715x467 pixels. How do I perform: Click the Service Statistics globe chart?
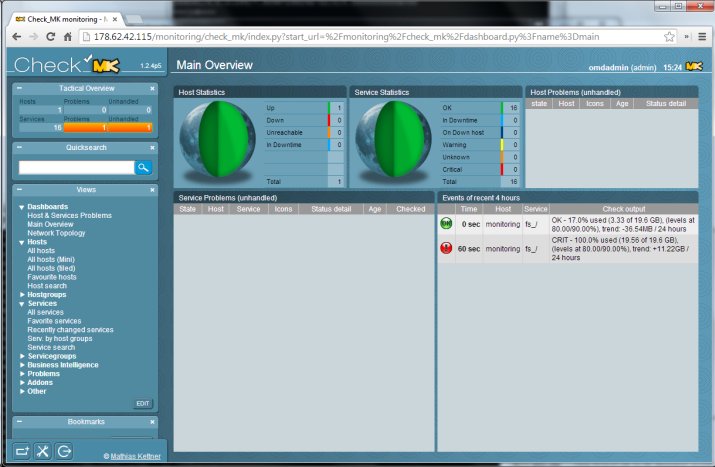(393, 140)
